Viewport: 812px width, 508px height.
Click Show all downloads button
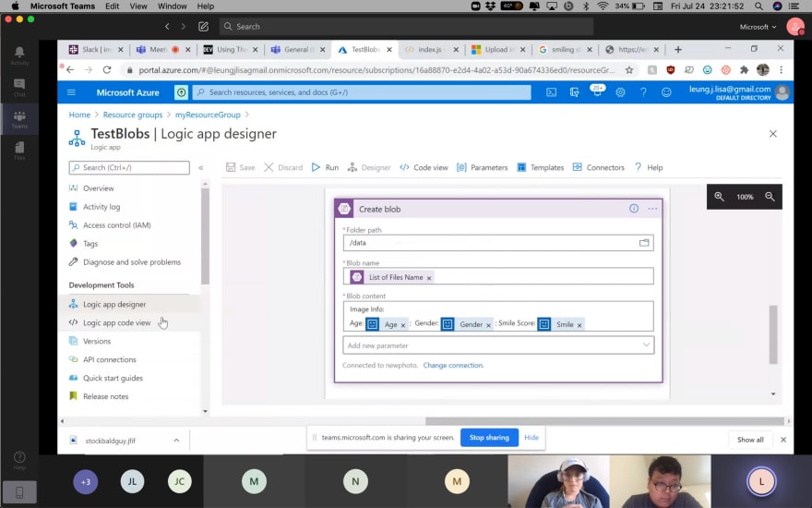pos(750,440)
